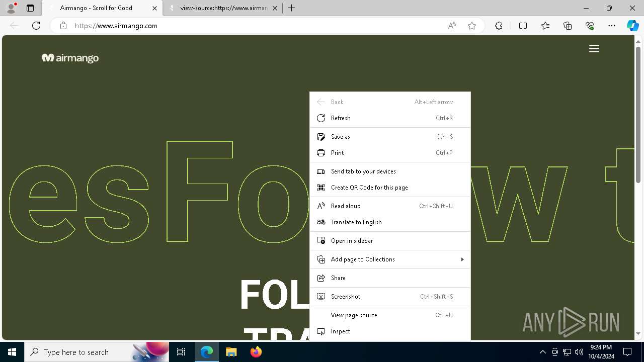View site information lock icon
This screenshot has width=644, height=362.
[x=63, y=26]
